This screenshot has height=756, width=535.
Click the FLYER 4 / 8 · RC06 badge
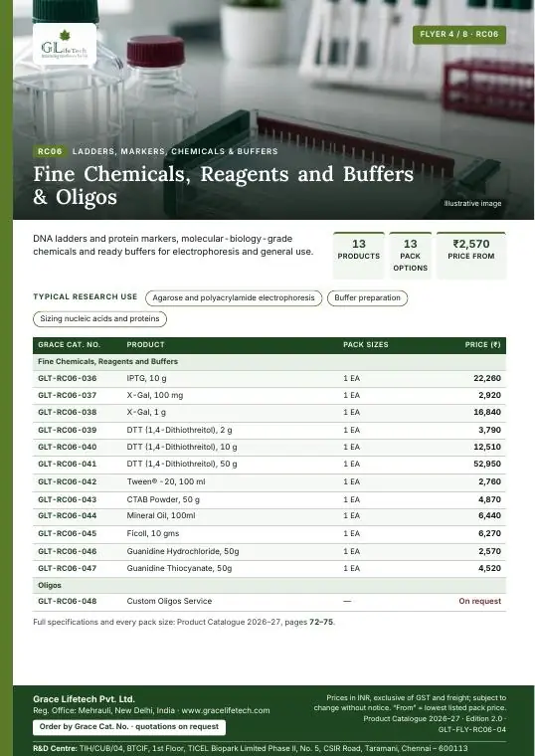click(x=458, y=35)
